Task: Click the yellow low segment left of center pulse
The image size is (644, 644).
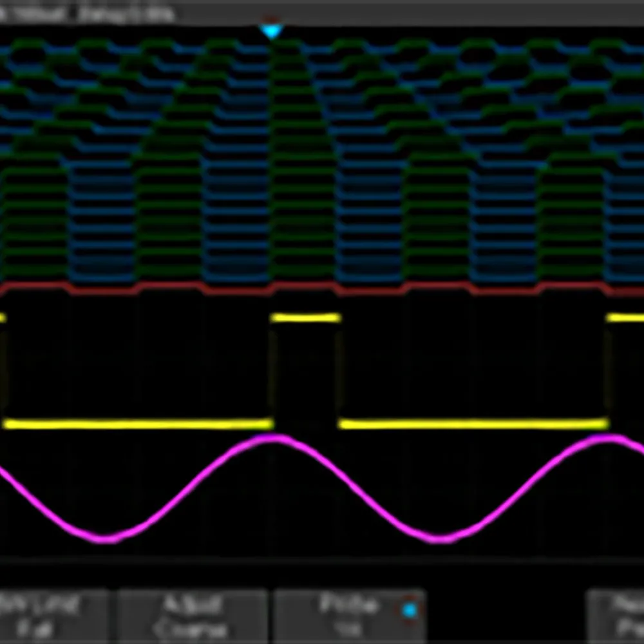Action: pyautogui.click(x=138, y=424)
